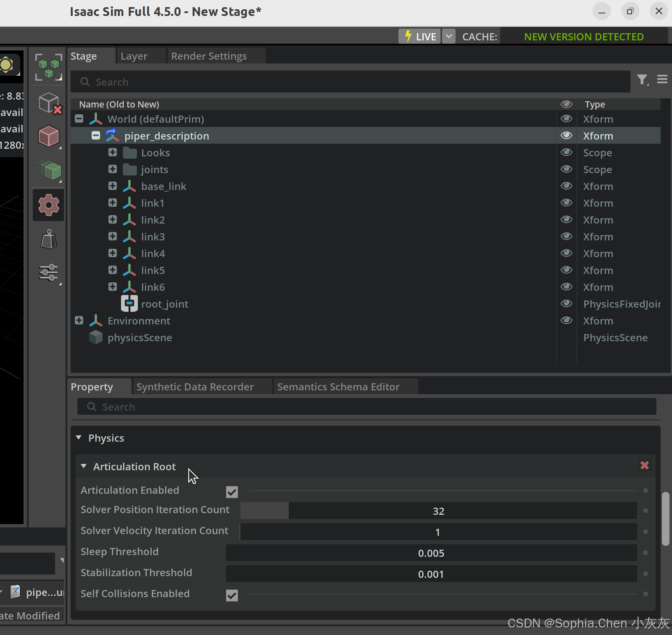Viewport: 672px width, 635px height.
Task: Click the pink cube create-shape icon
Action: [x=49, y=137]
